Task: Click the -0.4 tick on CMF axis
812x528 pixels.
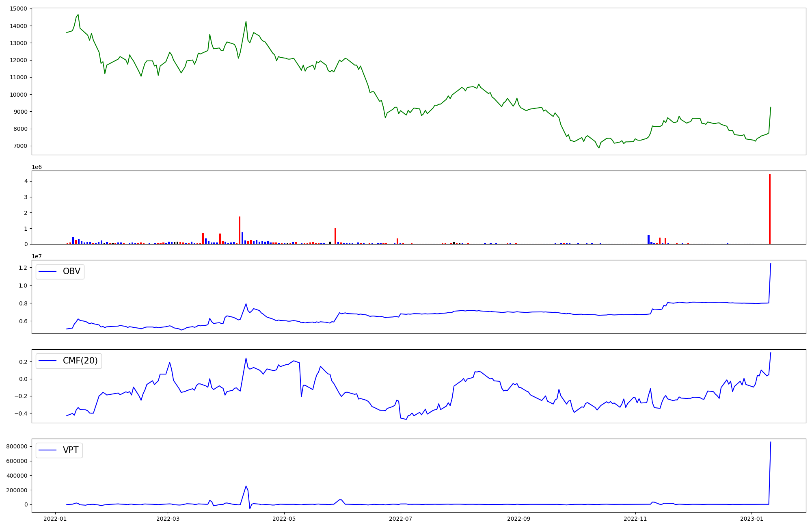Action: (x=20, y=413)
